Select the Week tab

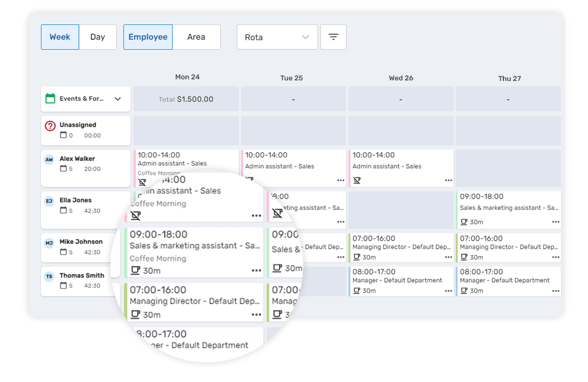pyautogui.click(x=60, y=37)
